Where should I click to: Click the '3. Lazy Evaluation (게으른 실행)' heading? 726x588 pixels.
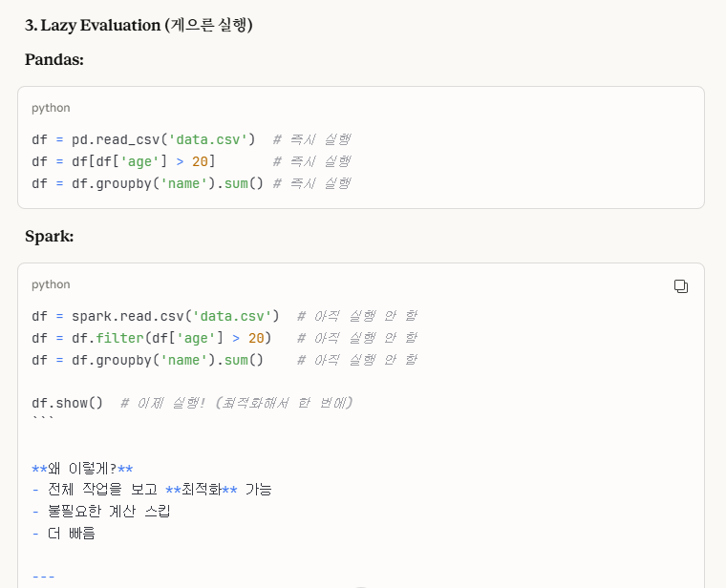(x=139, y=25)
